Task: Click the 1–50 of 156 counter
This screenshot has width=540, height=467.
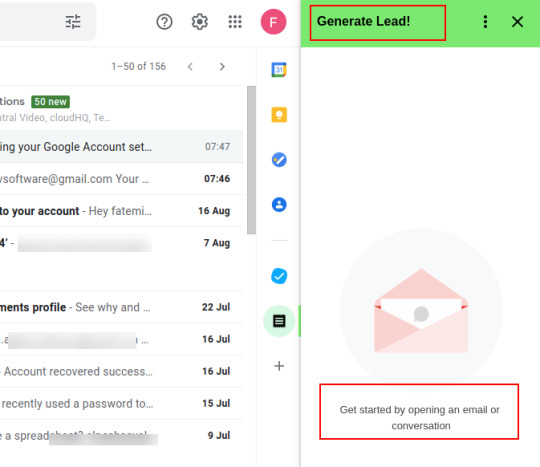Action: pyautogui.click(x=138, y=66)
